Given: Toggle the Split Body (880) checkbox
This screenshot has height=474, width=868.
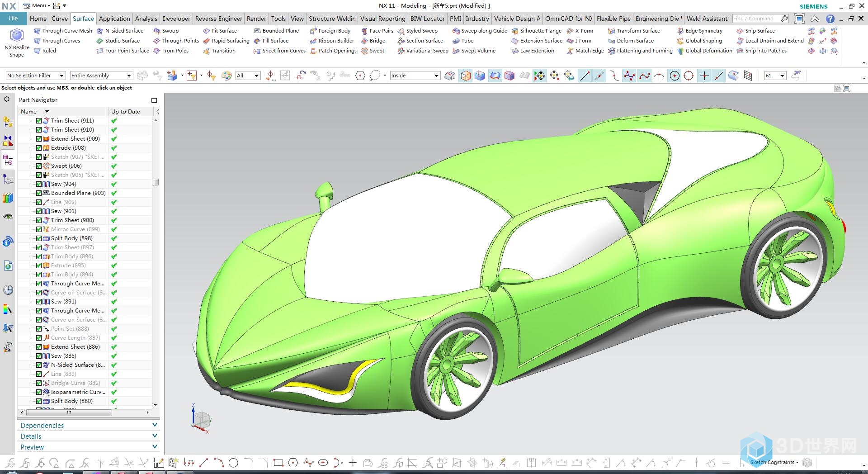Looking at the screenshot, I should pyautogui.click(x=39, y=401).
